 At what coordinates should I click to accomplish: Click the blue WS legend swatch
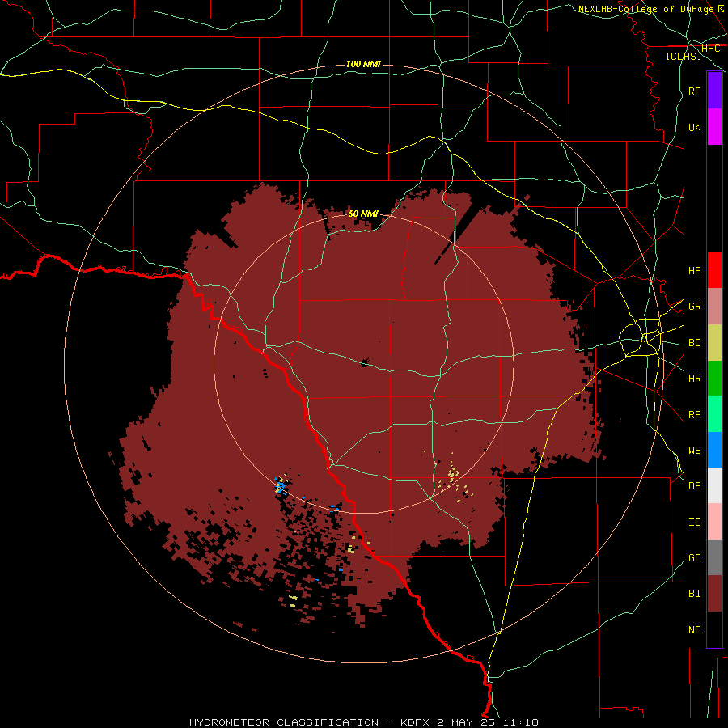pos(714,450)
